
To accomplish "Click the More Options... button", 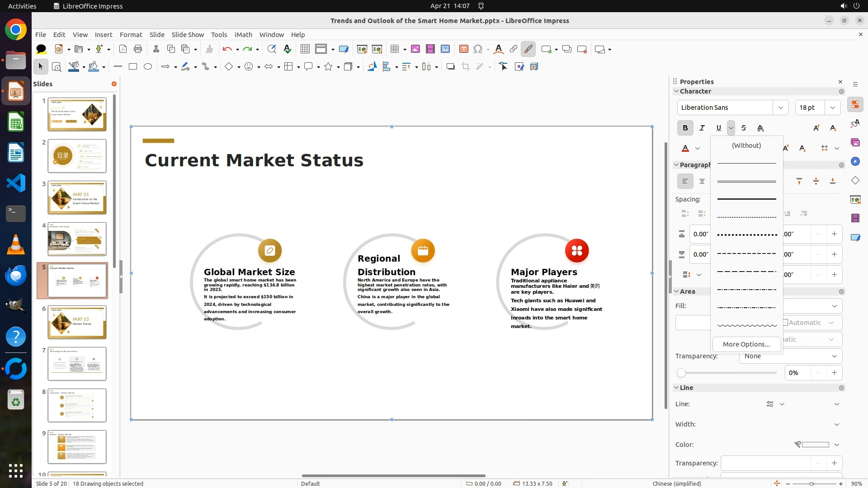I will click(x=746, y=344).
